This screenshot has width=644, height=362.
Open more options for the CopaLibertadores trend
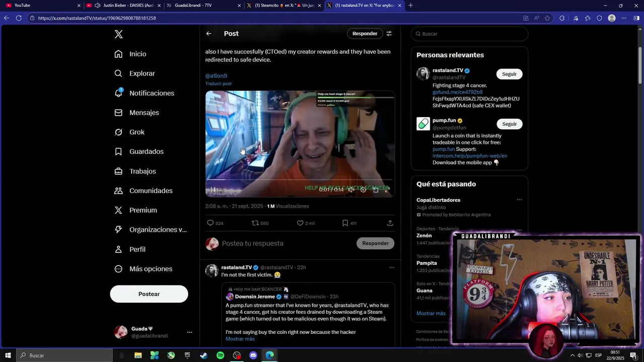[x=519, y=200]
